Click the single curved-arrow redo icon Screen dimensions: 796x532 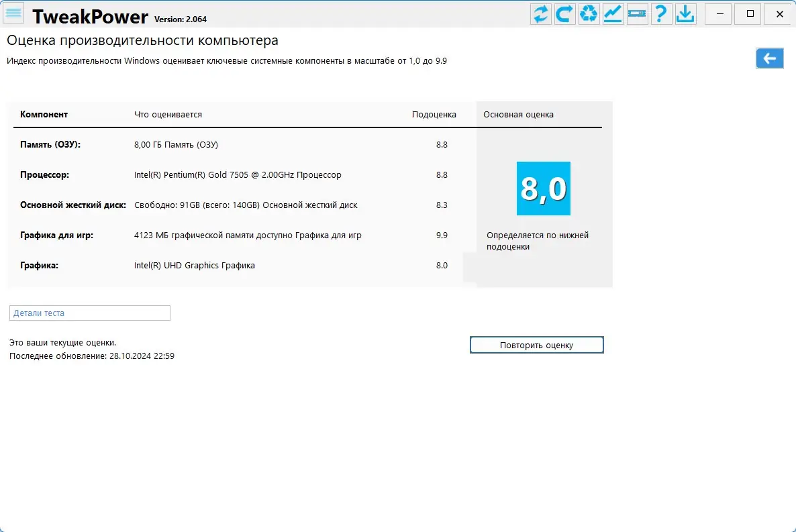pyautogui.click(x=564, y=13)
